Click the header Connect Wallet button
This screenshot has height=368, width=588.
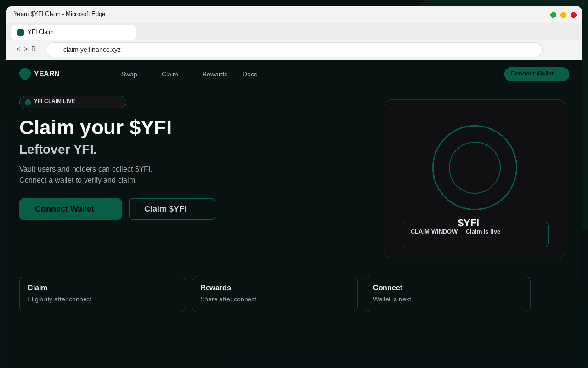(537, 74)
